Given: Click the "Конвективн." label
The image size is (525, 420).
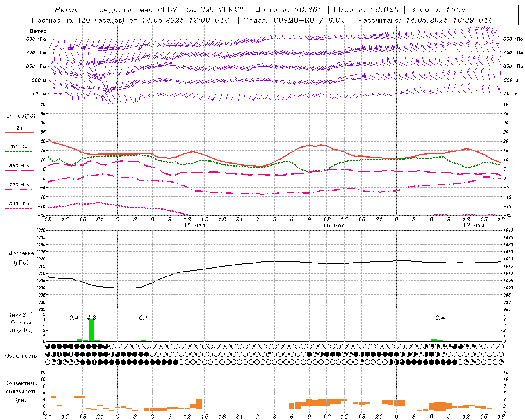Looking at the screenshot, I should coord(21,383).
